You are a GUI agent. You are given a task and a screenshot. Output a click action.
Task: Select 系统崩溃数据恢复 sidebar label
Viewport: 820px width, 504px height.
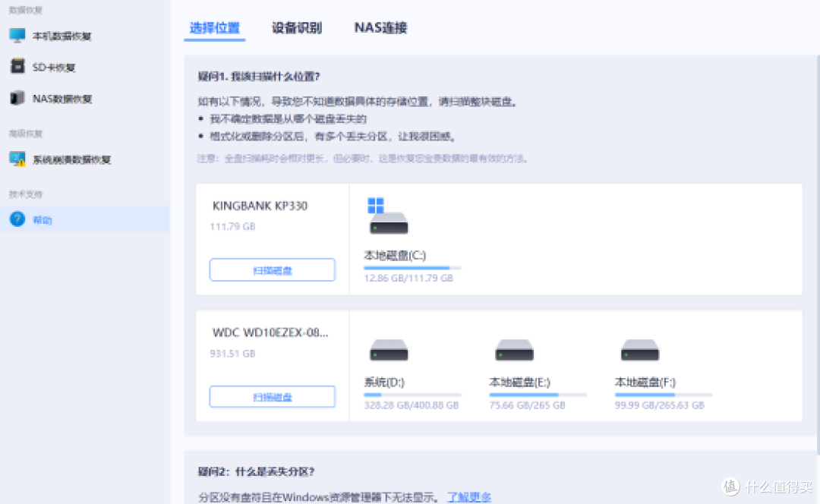(x=71, y=159)
